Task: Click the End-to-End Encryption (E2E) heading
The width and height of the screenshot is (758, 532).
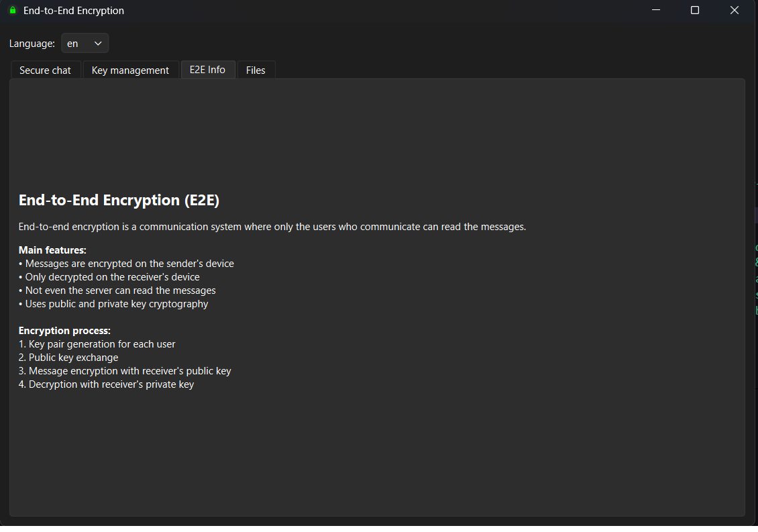Action: tap(119, 200)
